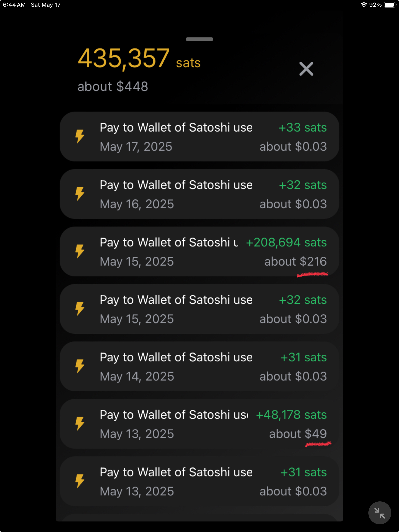Tap lightning icon on +208,694 sats transaction
399x532 pixels.
pos(80,251)
